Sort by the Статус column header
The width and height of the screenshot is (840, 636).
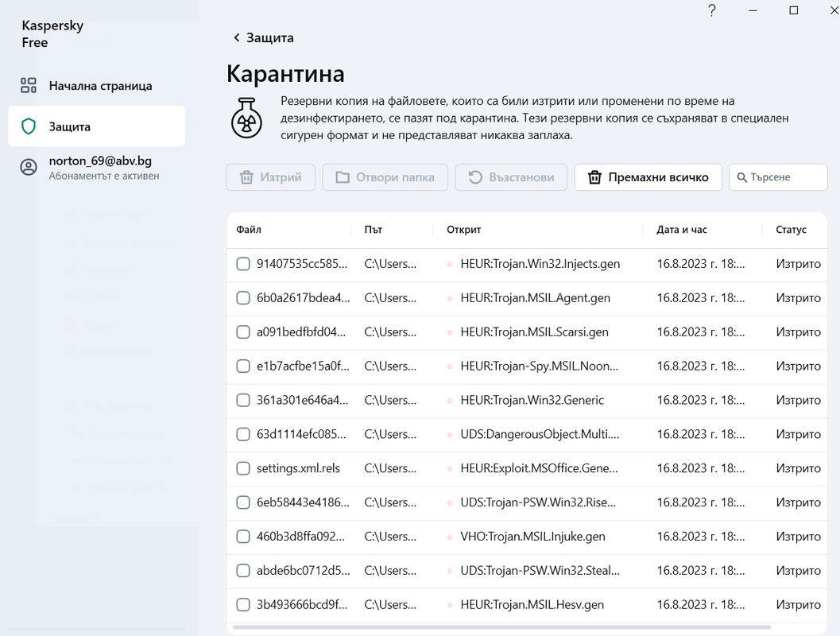tap(791, 230)
